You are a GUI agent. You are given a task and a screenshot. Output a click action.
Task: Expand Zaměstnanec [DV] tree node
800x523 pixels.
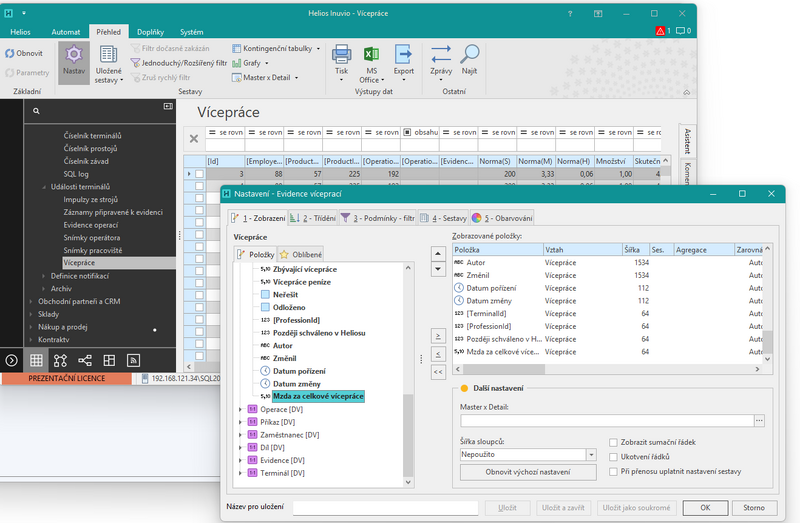point(240,435)
